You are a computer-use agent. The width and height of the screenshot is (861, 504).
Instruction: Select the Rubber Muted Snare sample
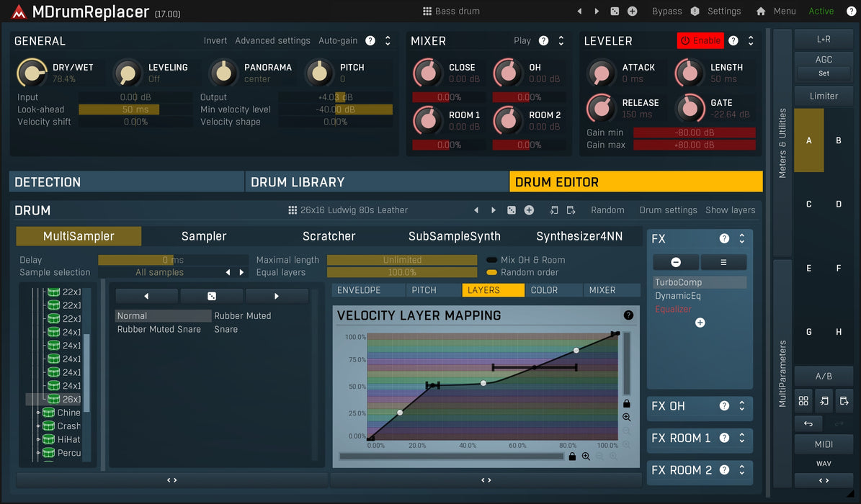[159, 329]
